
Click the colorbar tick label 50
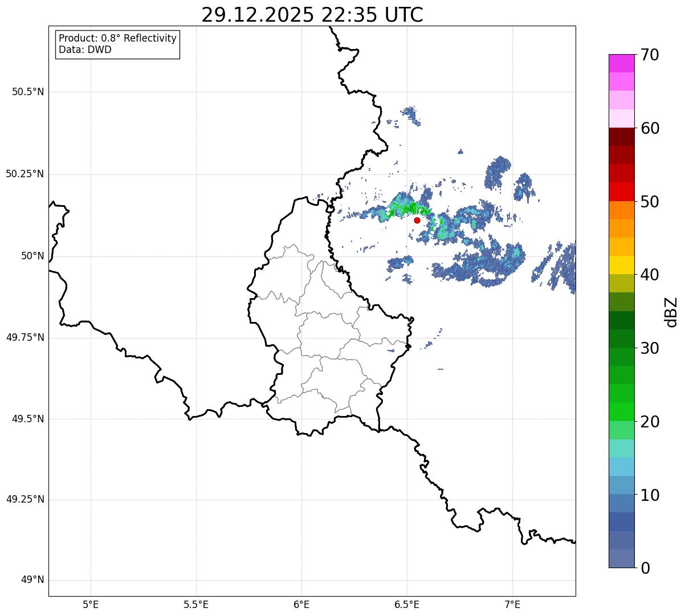point(650,202)
